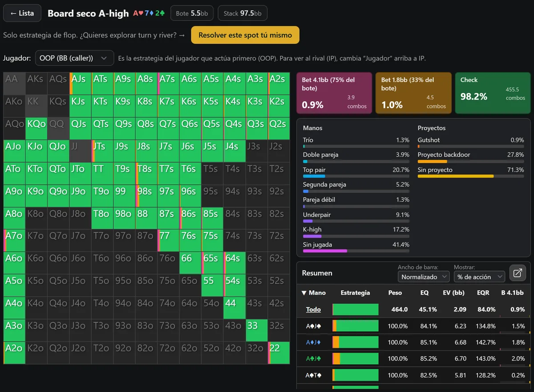Select the A7s cell in range grid
The image size is (534, 392).
pyautogui.click(x=169, y=83)
